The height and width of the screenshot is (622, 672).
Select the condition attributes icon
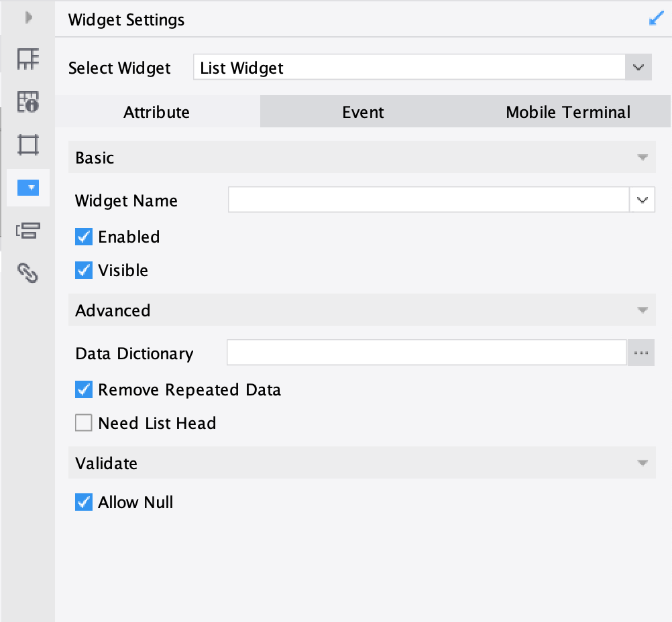27,231
